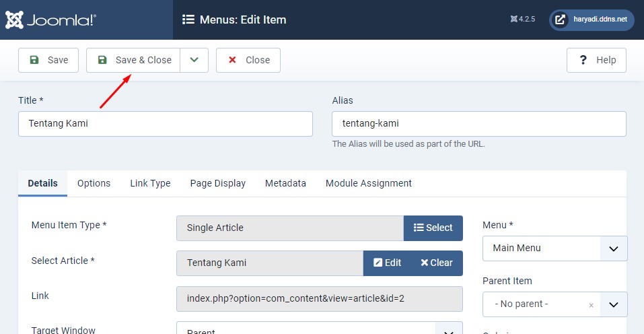Expand the Main Menu dropdown
Image resolution: width=644 pixels, height=334 pixels.
[613, 248]
